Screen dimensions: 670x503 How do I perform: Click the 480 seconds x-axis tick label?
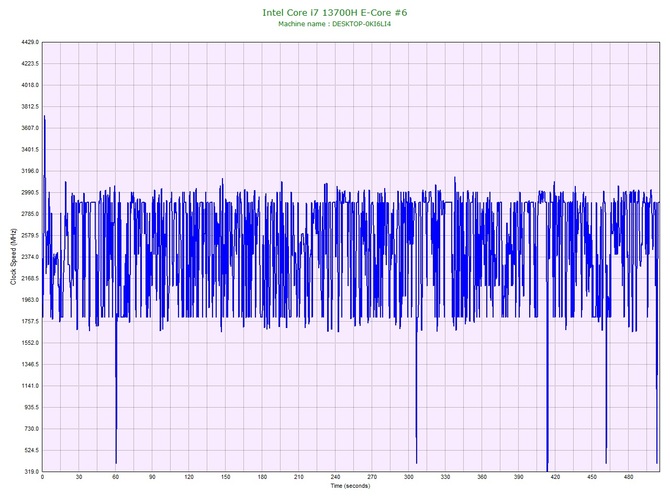click(x=629, y=477)
